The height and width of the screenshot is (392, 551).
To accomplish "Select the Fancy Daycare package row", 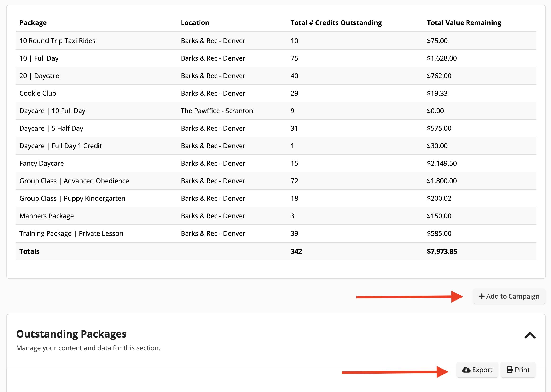I will pos(41,163).
